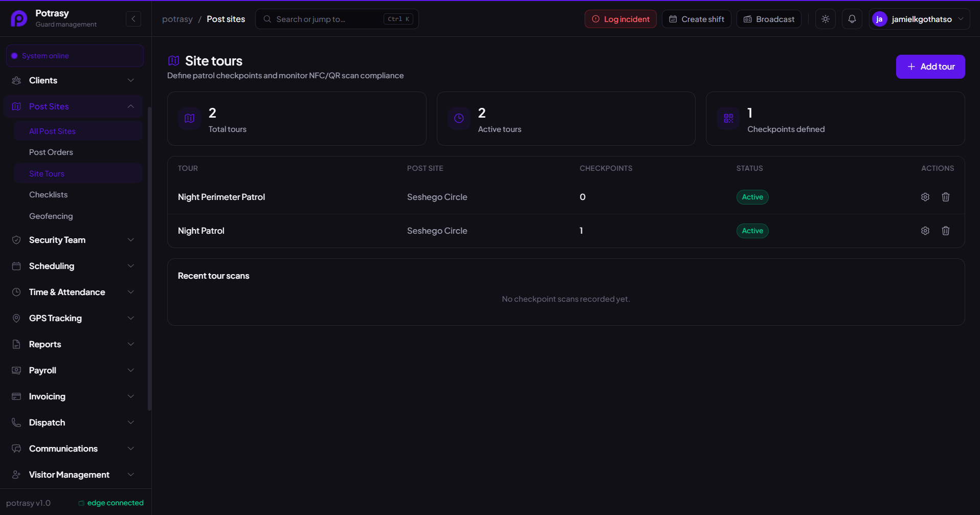Image resolution: width=980 pixels, height=515 pixels.
Task: Collapse the Post Sites section chevron
Action: click(x=131, y=106)
